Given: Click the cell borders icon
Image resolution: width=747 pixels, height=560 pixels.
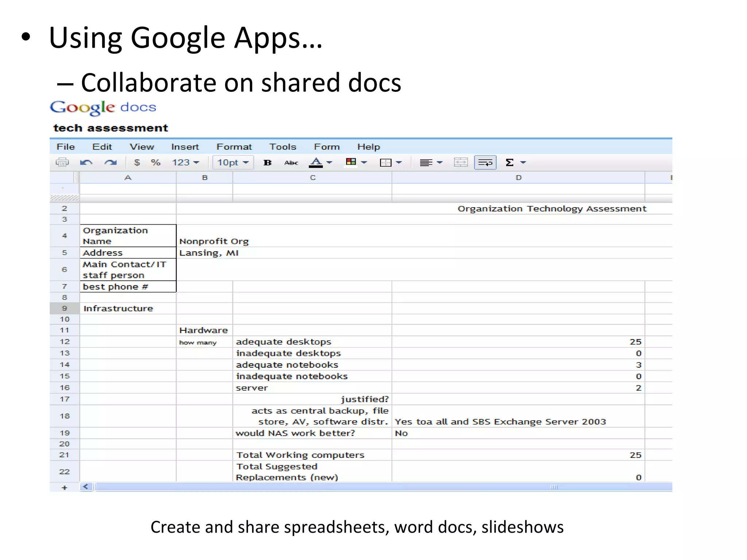Looking at the screenshot, I should tap(386, 163).
